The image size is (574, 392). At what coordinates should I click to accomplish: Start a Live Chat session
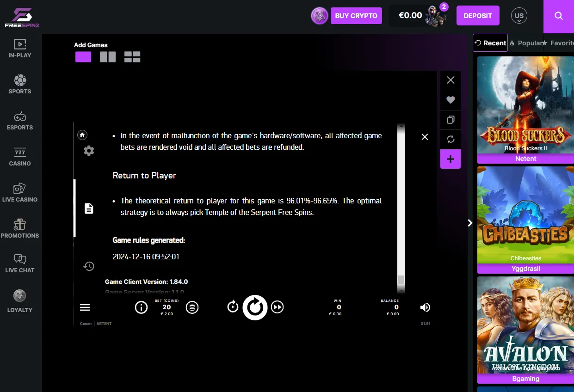click(20, 263)
